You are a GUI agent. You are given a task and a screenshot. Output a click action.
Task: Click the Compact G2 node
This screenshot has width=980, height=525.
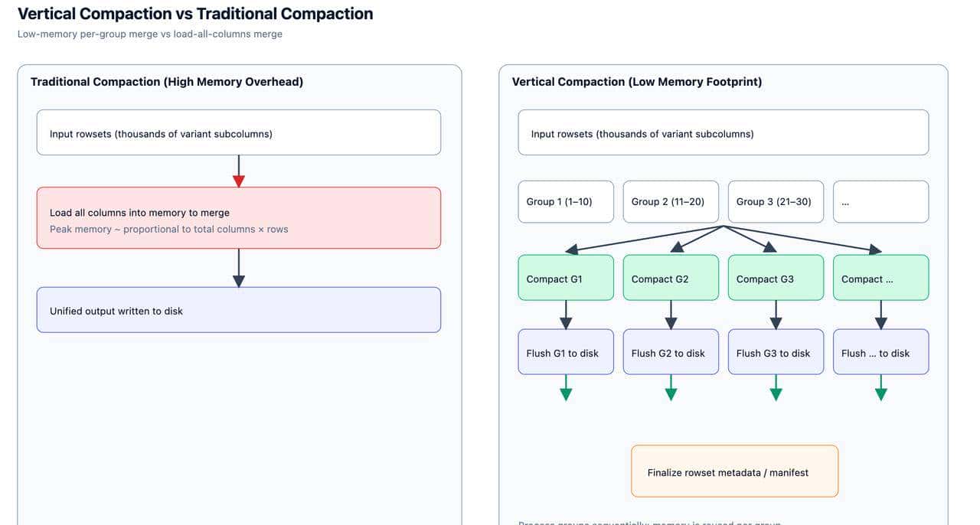[671, 278]
